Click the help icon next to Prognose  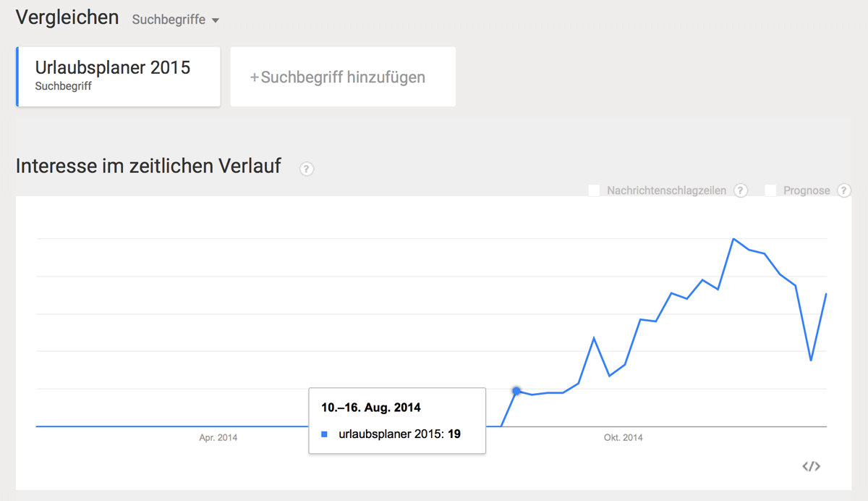point(843,190)
